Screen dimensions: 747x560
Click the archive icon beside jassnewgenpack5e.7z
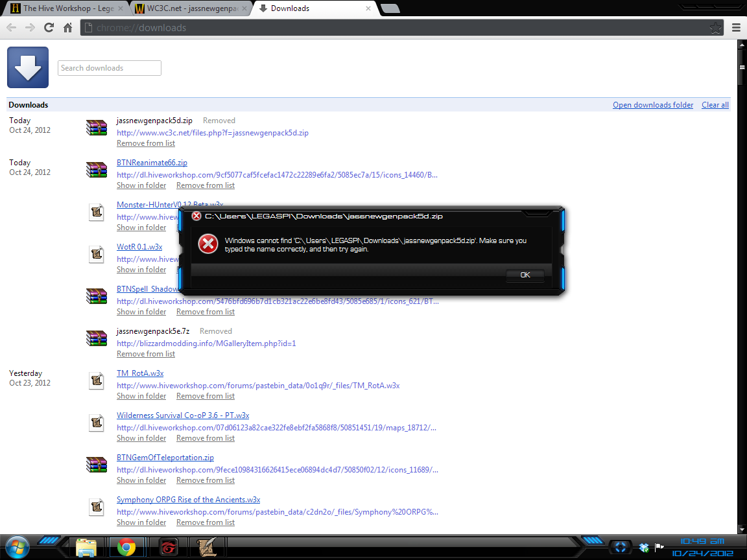(97, 338)
